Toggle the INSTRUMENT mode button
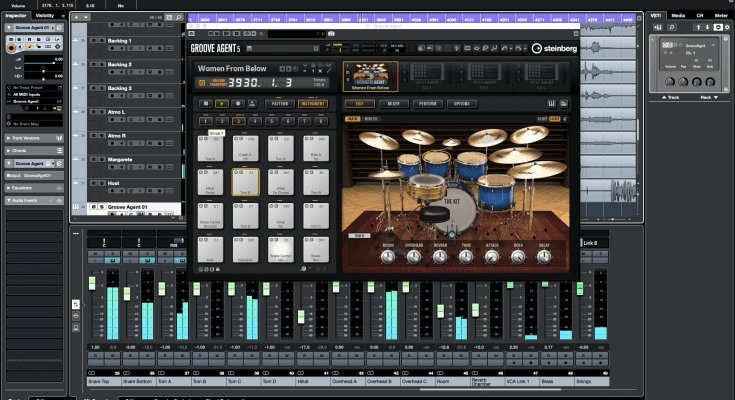 312,102
